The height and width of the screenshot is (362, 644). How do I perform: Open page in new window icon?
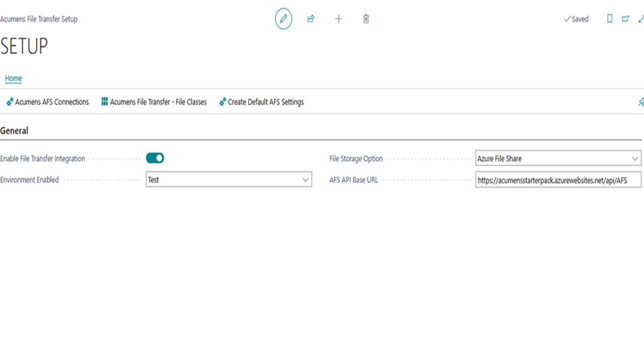(625, 19)
